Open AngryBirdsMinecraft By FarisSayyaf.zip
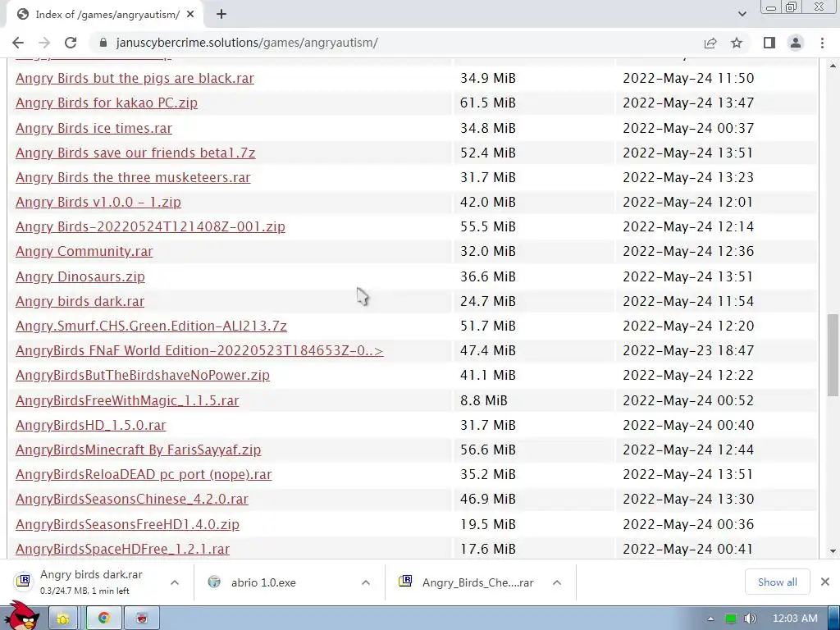The image size is (840, 630). [138, 450]
